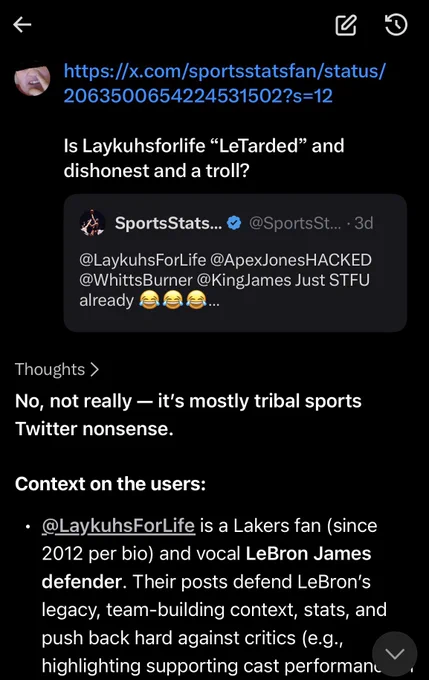
Task: Tap the blue verified badge on SportsStats
Action: 234,223
